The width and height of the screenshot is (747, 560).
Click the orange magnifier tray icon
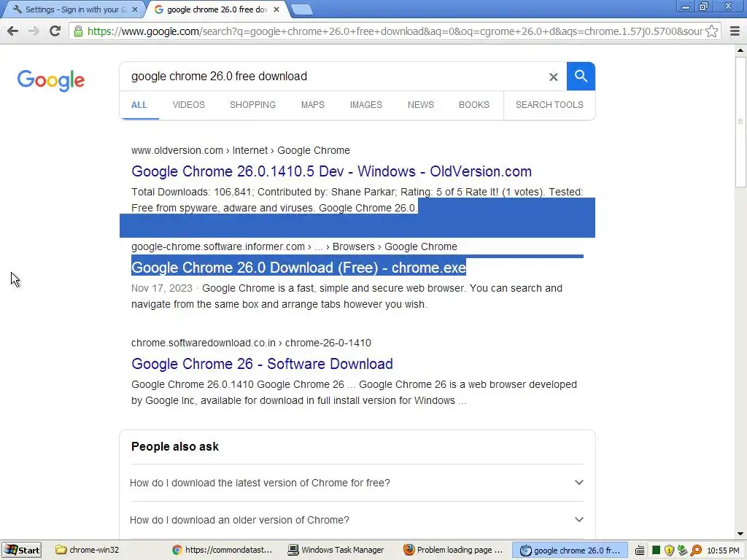coord(696,551)
